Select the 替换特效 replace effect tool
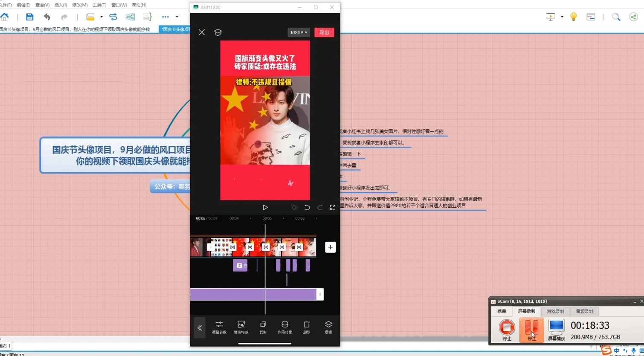Viewport: 644px width, 356px height. pyautogui.click(x=241, y=327)
